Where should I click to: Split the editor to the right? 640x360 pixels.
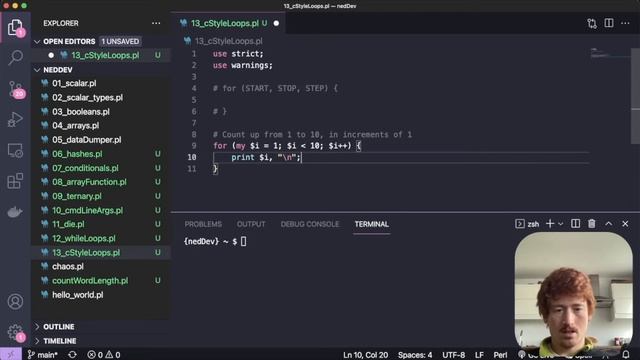(x=609, y=23)
